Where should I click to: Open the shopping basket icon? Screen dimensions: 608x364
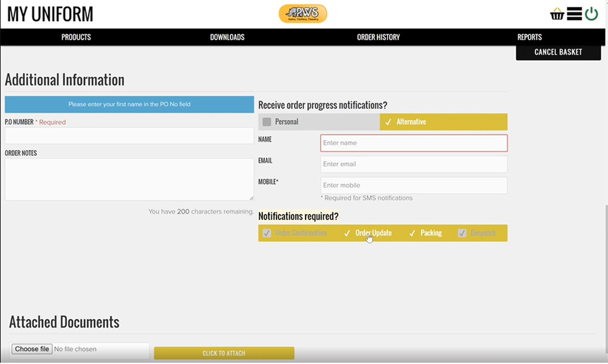[557, 14]
